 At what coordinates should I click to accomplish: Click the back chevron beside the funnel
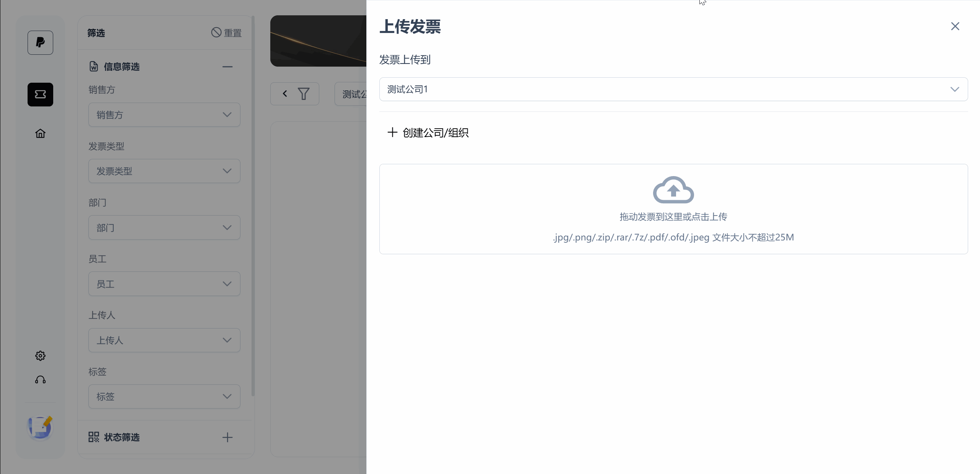point(285,93)
